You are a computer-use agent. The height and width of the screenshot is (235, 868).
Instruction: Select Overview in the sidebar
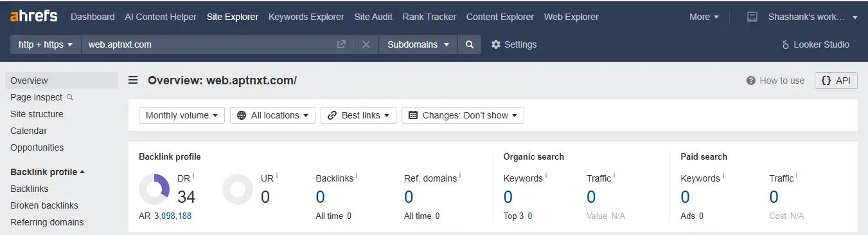[62, 80]
